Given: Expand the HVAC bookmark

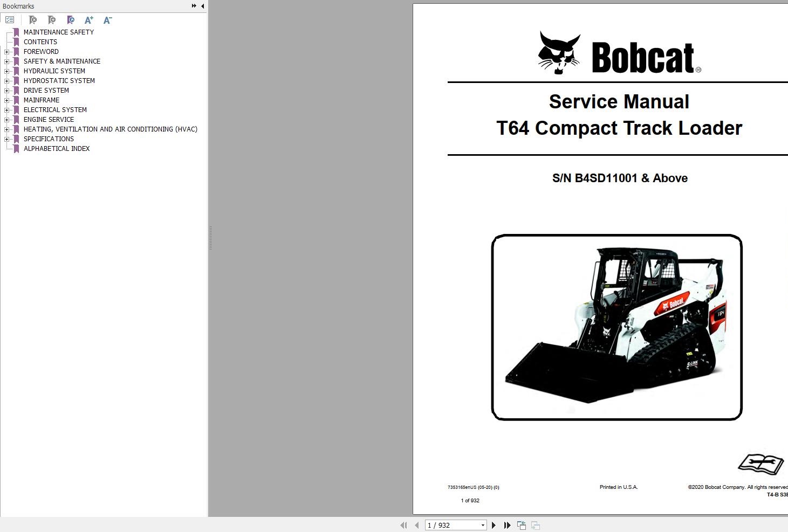Looking at the screenshot, I should tap(7, 129).
